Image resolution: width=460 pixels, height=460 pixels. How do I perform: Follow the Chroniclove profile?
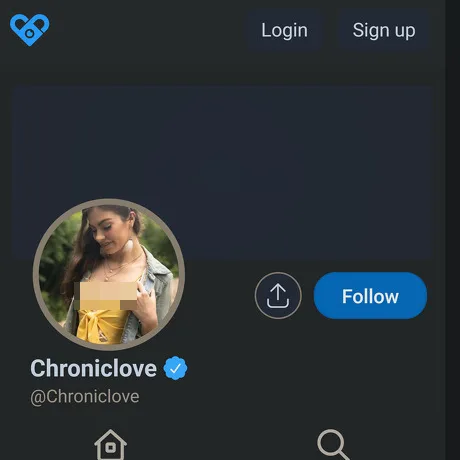370,296
